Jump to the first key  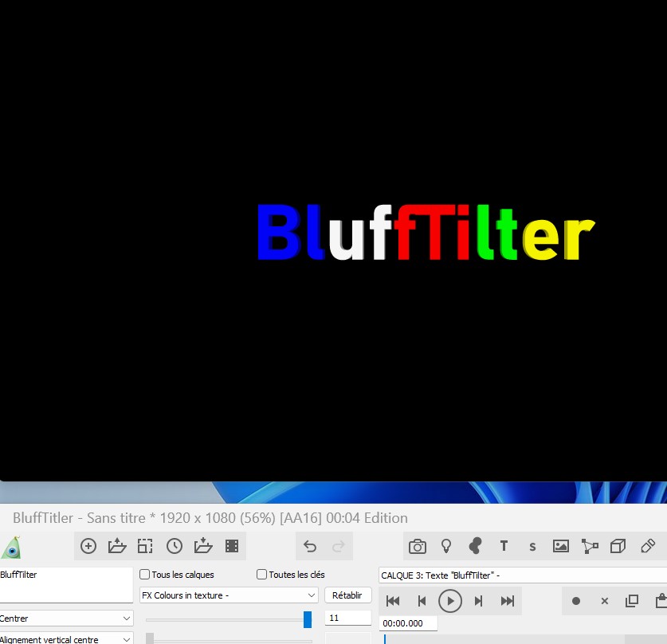point(393,601)
